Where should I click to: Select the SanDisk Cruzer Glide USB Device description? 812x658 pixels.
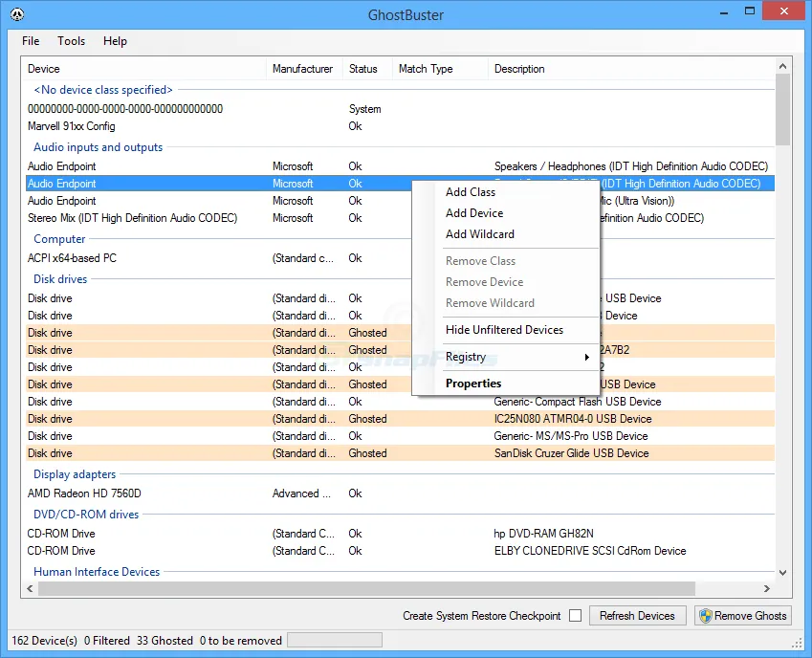[571, 453]
